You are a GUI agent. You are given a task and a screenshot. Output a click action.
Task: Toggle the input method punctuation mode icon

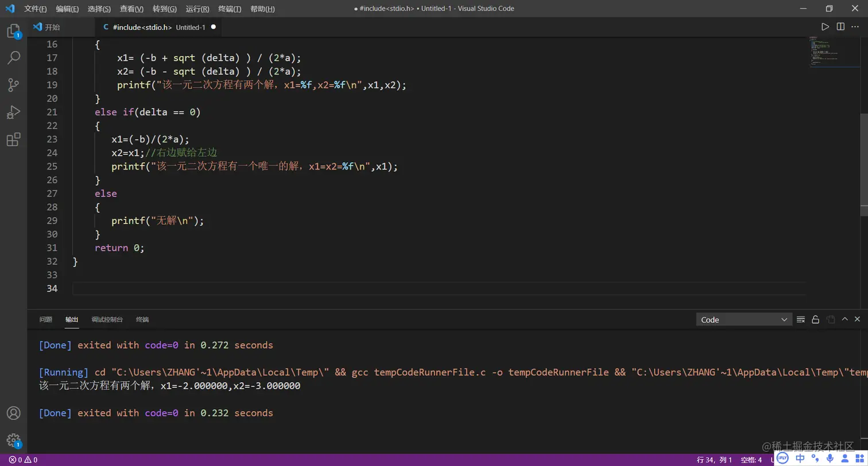815,459
